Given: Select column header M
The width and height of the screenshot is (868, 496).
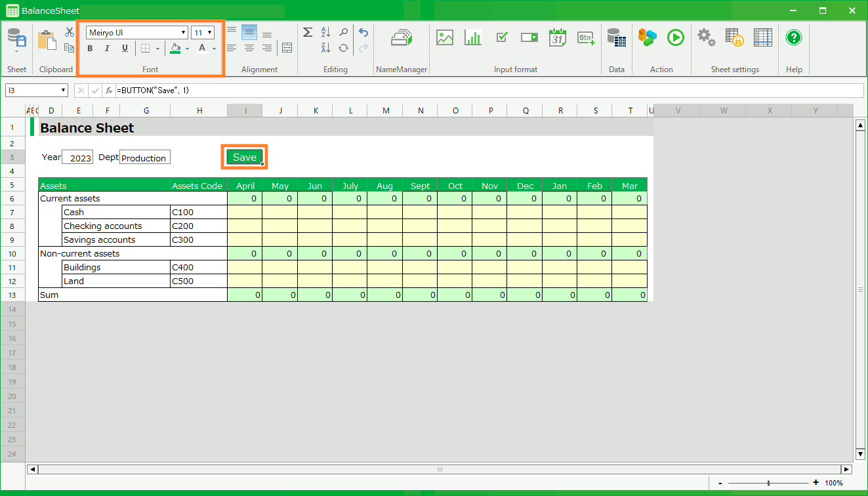Looking at the screenshot, I should point(385,111).
